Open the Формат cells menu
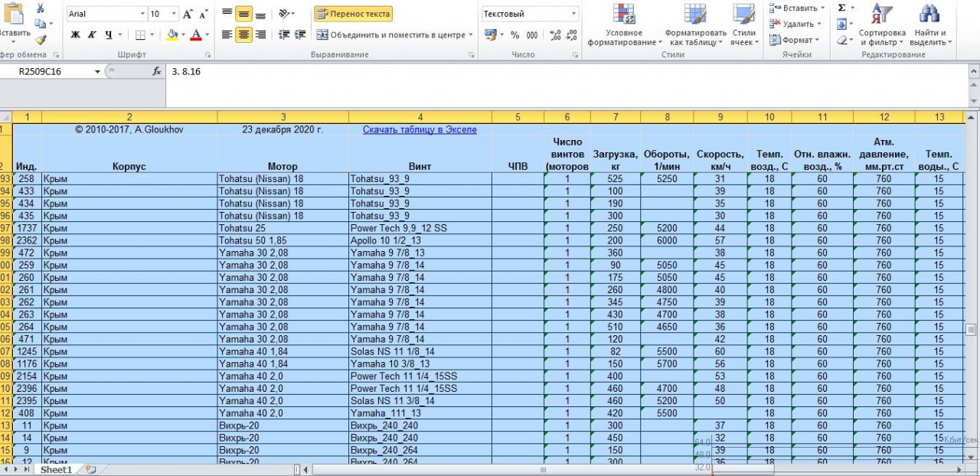Screen dimensions: 980x476 pos(794,40)
